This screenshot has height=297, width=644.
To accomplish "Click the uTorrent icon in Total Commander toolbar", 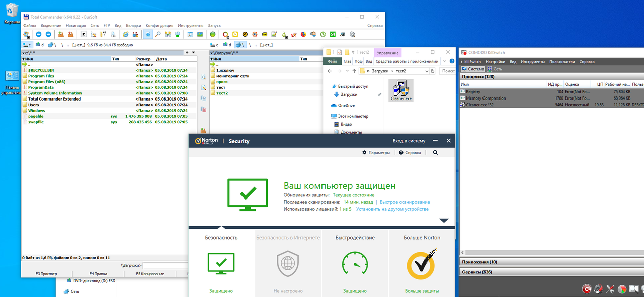I will 323,34.
